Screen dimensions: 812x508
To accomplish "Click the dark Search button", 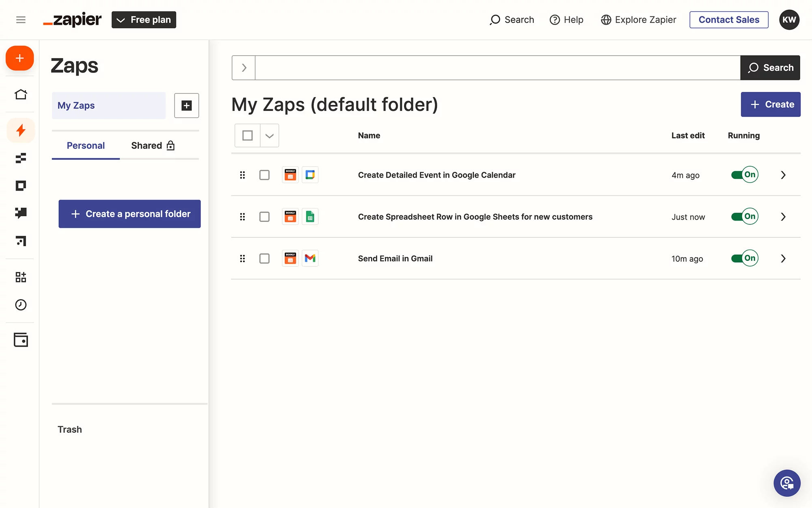I will click(x=770, y=68).
